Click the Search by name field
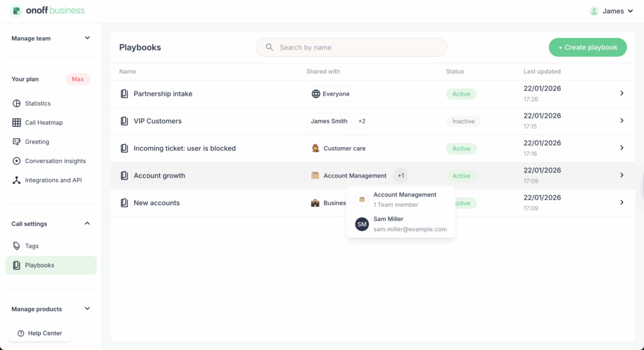This screenshot has width=644, height=350. click(351, 47)
